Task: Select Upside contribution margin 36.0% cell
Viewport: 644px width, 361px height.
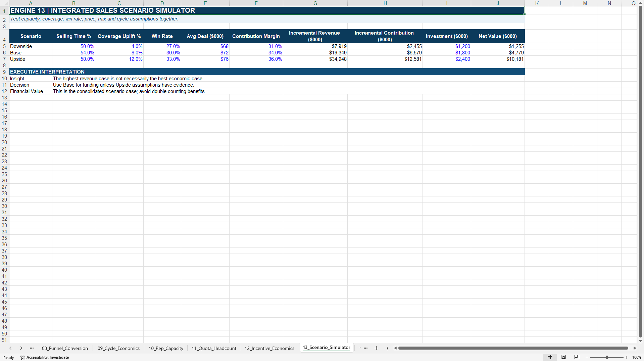Action: 256,59
